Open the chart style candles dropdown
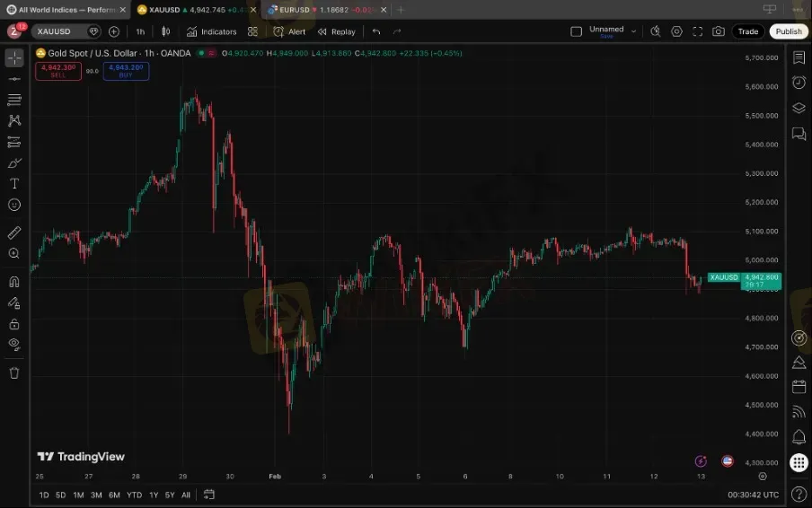Screen dimensions: 812x508 [165, 31]
